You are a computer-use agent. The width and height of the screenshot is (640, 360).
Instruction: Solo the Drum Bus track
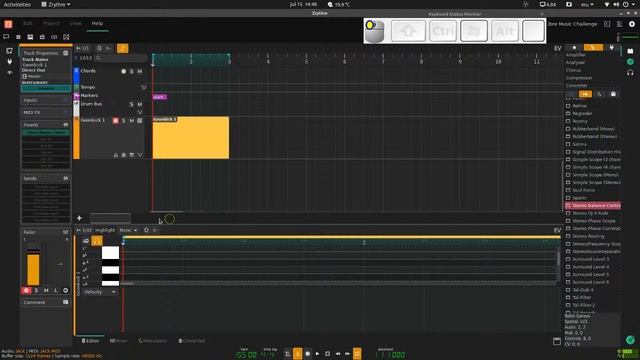pos(131,104)
